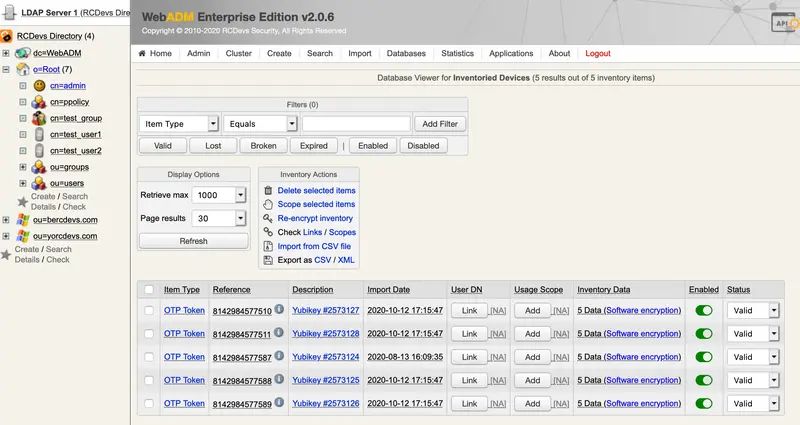Click the key icon next to Re-encrypt inventory

coord(268,218)
